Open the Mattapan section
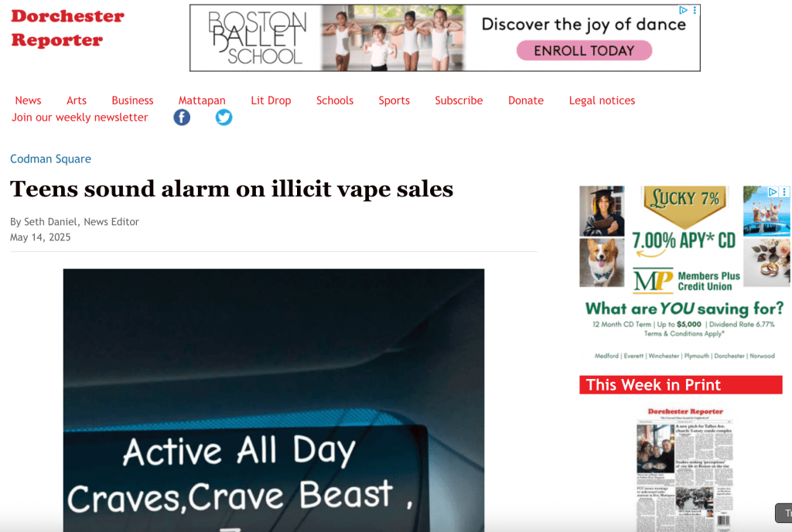This screenshot has width=792, height=532. click(202, 101)
